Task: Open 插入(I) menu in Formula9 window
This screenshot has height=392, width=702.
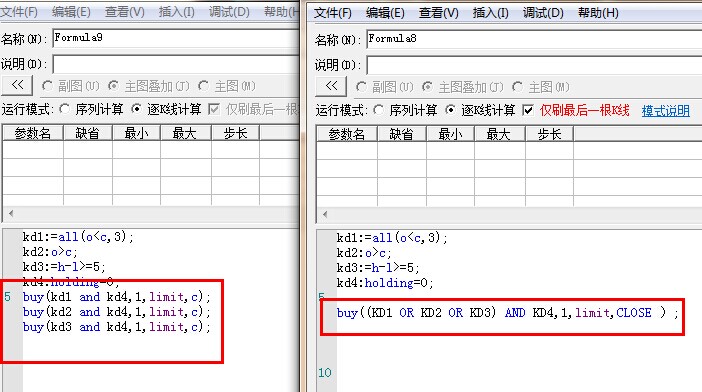Action: (176, 12)
